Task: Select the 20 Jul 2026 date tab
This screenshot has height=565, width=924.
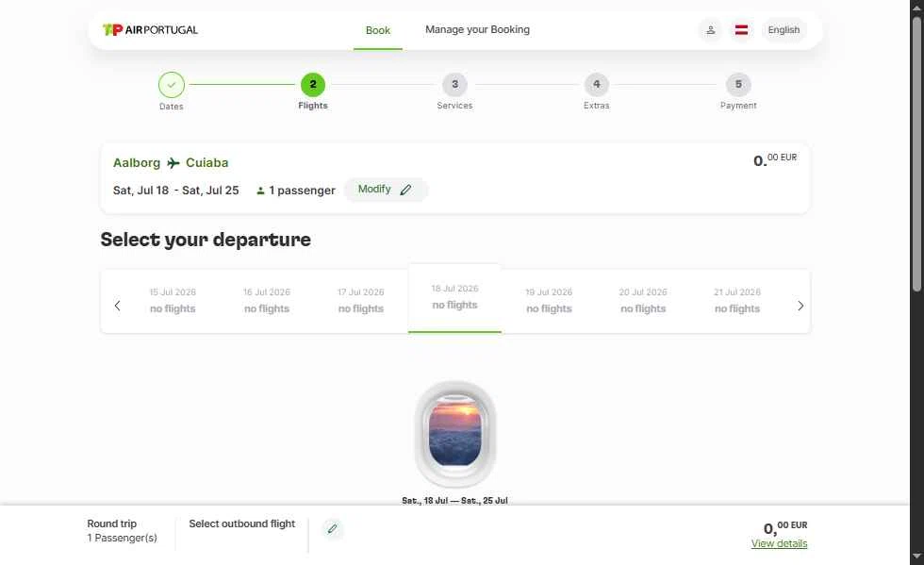Action: (643, 301)
